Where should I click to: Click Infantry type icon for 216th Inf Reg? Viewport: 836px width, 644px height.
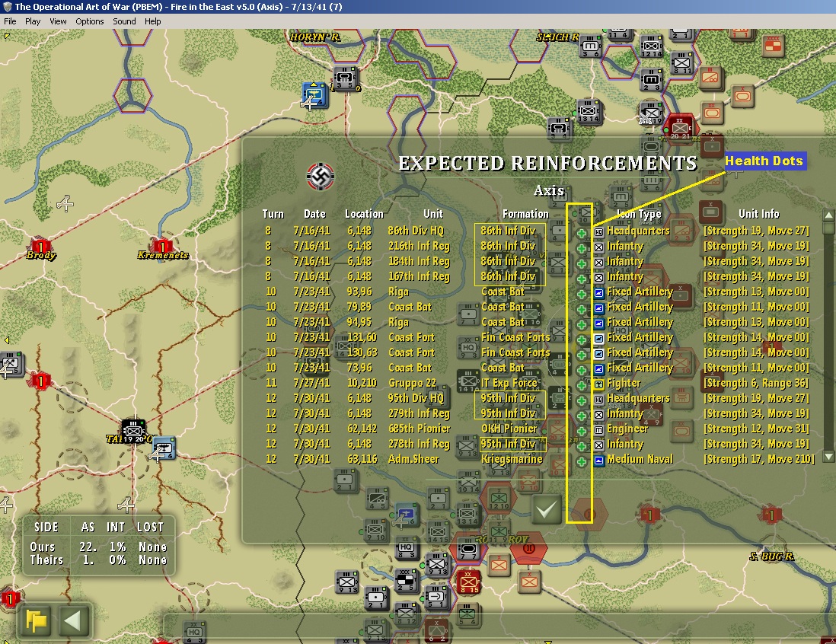pos(598,247)
